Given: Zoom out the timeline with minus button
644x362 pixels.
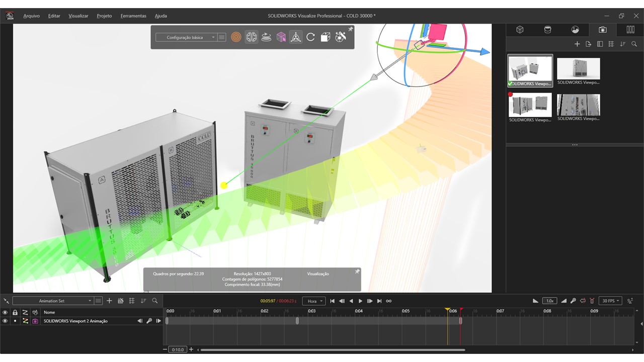Looking at the screenshot, I should point(165,349).
